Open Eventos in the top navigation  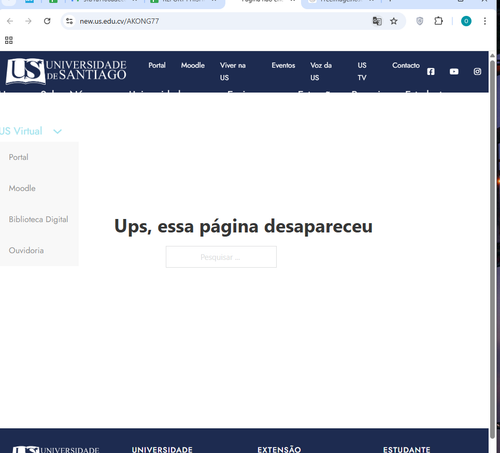click(283, 65)
